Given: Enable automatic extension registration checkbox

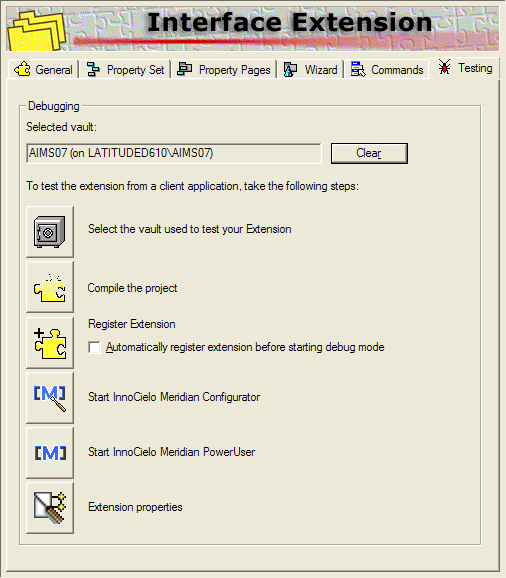Looking at the screenshot, I should (x=94, y=347).
